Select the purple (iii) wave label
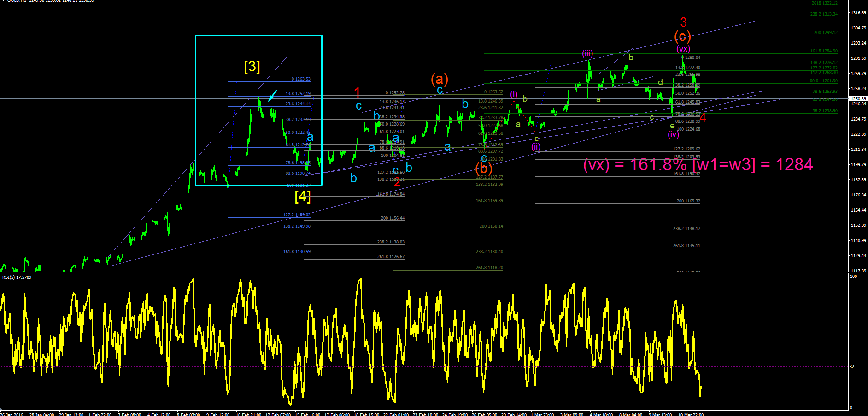 587,53
